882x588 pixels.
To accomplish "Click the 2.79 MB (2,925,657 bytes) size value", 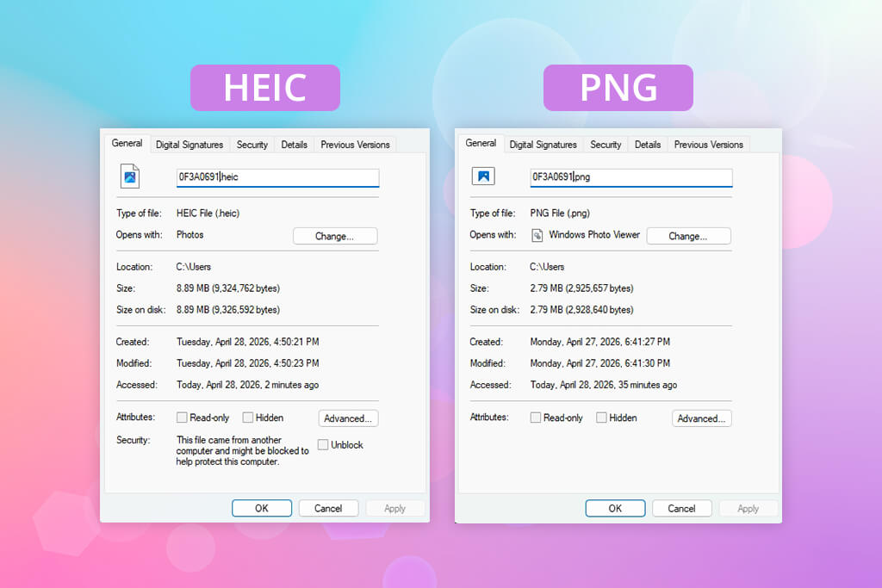I will (581, 288).
